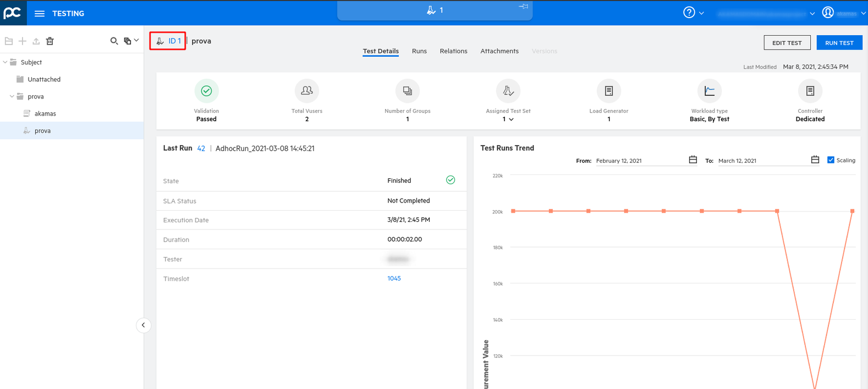Click the EDIT TEST button

(x=787, y=43)
